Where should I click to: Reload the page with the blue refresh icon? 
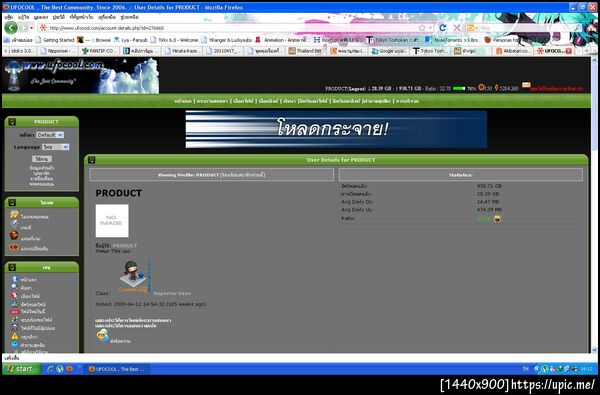(443, 28)
